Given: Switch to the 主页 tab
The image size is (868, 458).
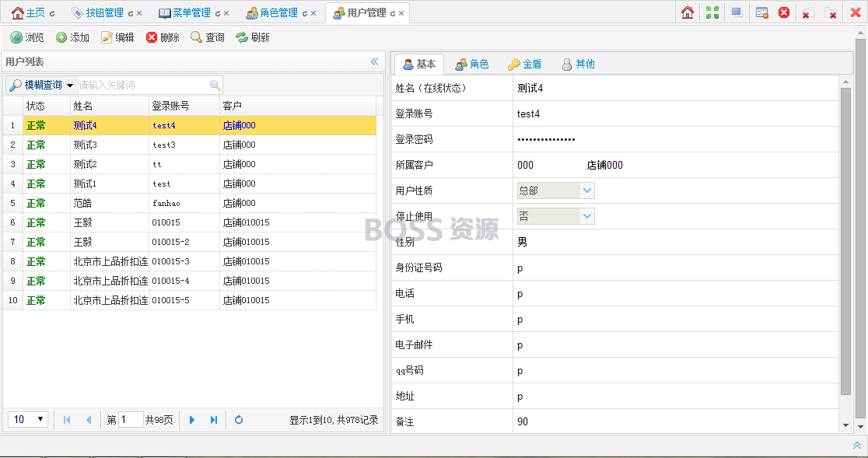Looking at the screenshot, I should [29, 12].
